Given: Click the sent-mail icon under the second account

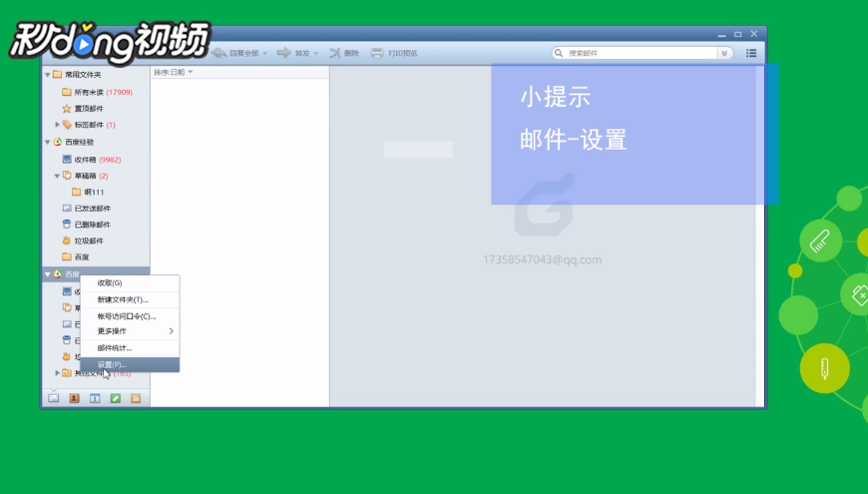Looking at the screenshot, I should 67,324.
